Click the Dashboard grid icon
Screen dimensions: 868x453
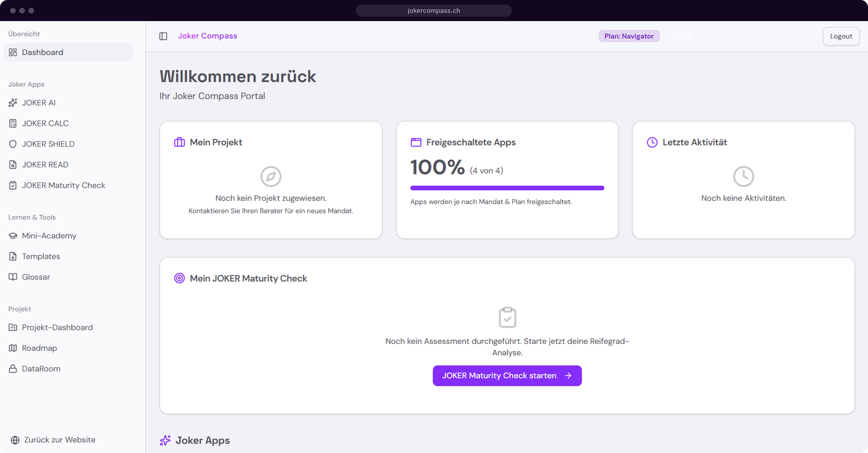[x=13, y=52]
